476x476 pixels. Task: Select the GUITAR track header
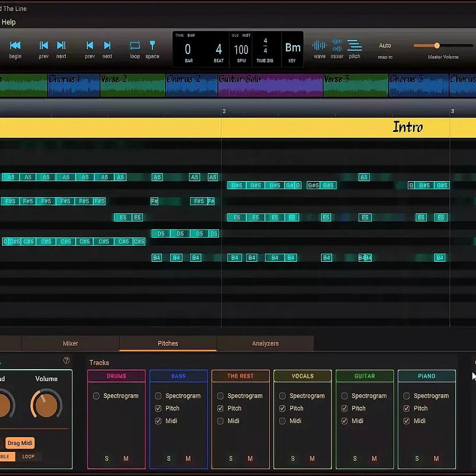(365, 376)
